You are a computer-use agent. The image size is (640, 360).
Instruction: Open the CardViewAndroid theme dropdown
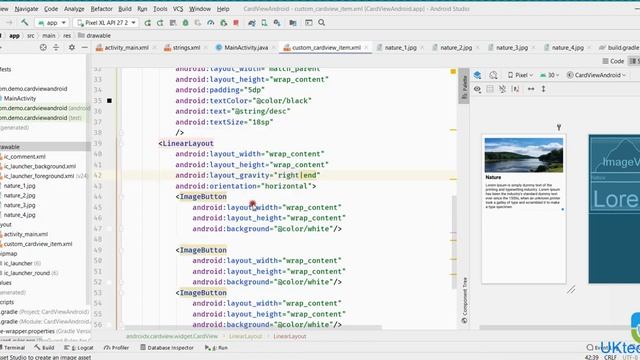point(596,75)
